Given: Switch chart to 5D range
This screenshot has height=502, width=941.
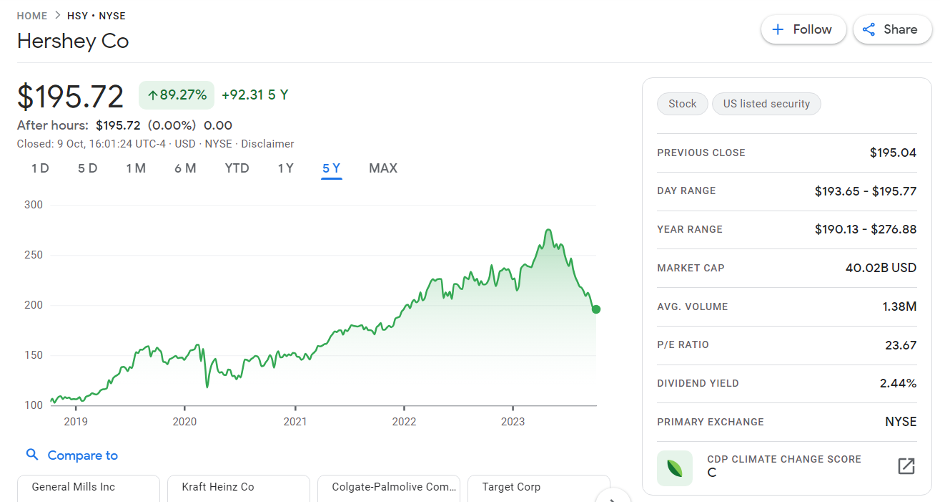Looking at the screenshot, I should [88, 168].
